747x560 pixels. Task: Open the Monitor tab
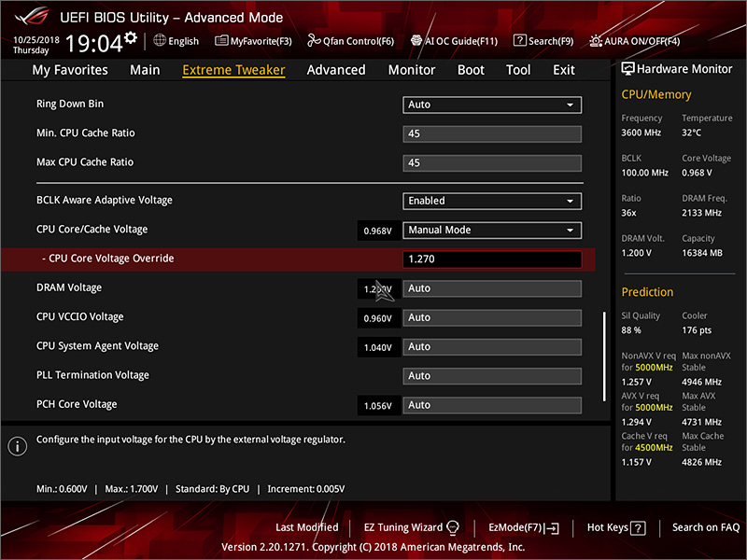pos(412,69)
